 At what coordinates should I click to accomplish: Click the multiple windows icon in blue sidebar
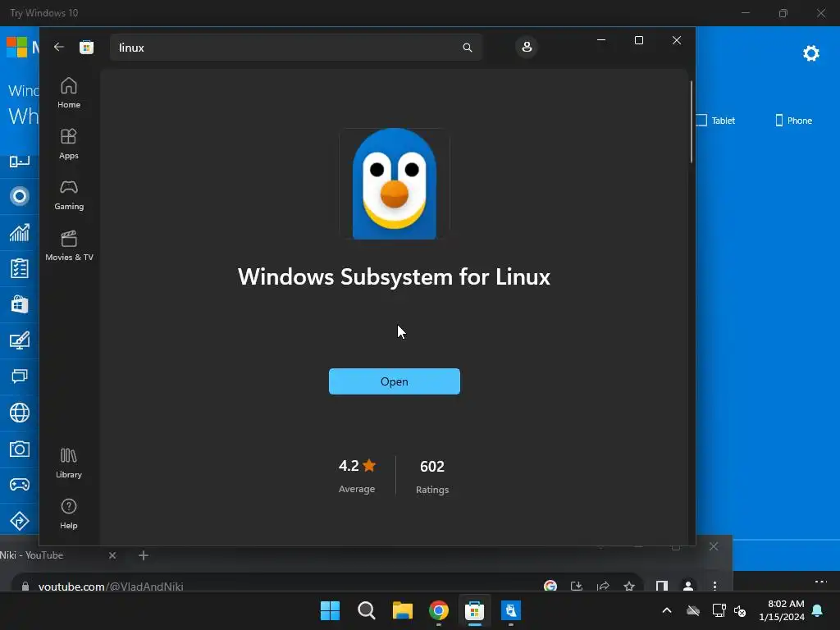(x=20, y=376)
